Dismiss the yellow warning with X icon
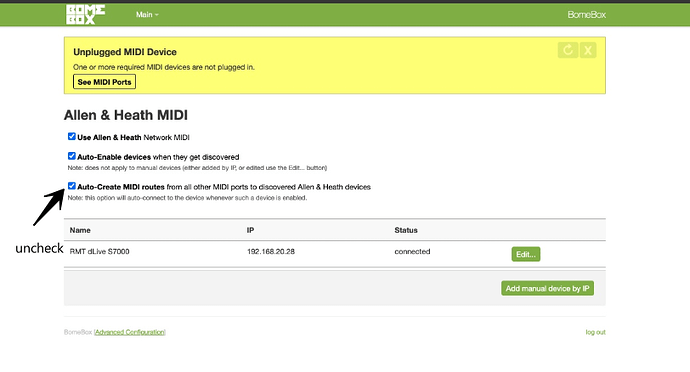Image resolution: width=690 pixels, height=372 pixels. tap(588, 50)
